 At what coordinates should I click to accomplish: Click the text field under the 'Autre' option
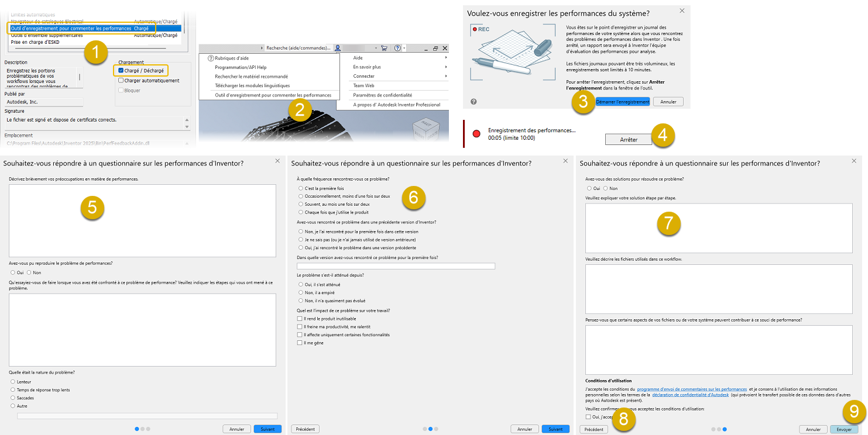pyautogui.click(x=147, y=416)
